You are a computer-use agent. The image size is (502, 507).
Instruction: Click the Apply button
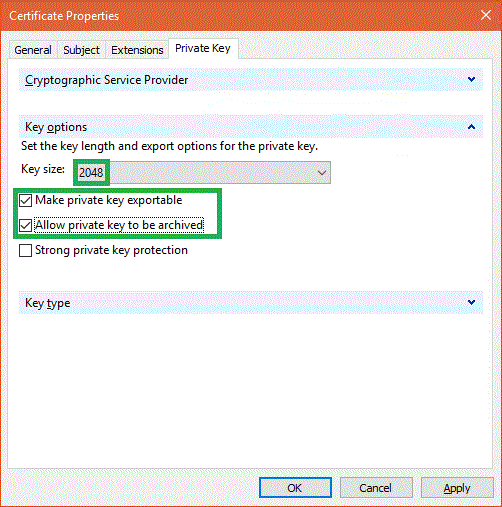(457, 488)
